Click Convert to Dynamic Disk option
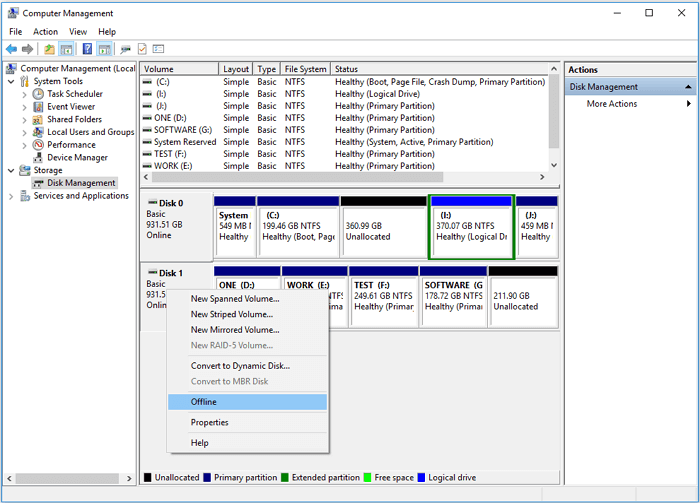This screenshot has width=700, height=503. [240, 366]
